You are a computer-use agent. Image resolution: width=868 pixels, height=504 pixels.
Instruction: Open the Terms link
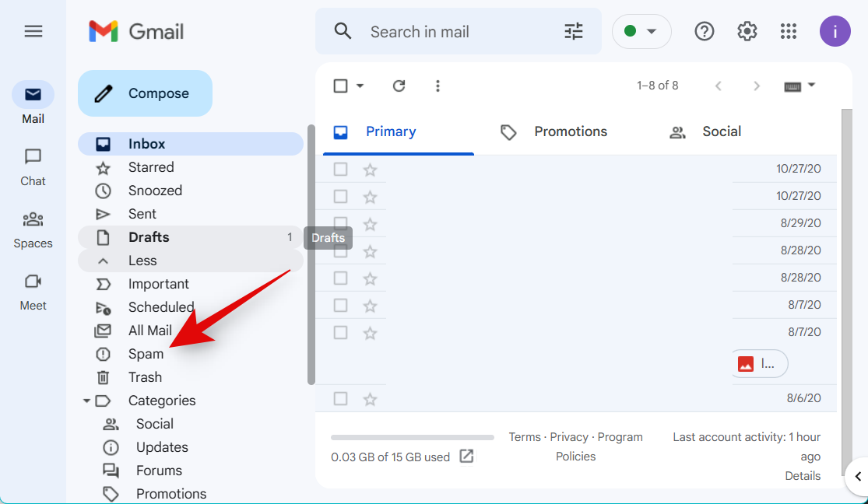click(x=524, y=437)
